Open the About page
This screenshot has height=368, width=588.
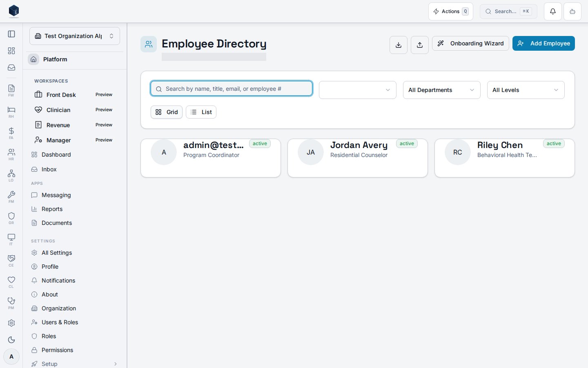click(x=75, y=294)
